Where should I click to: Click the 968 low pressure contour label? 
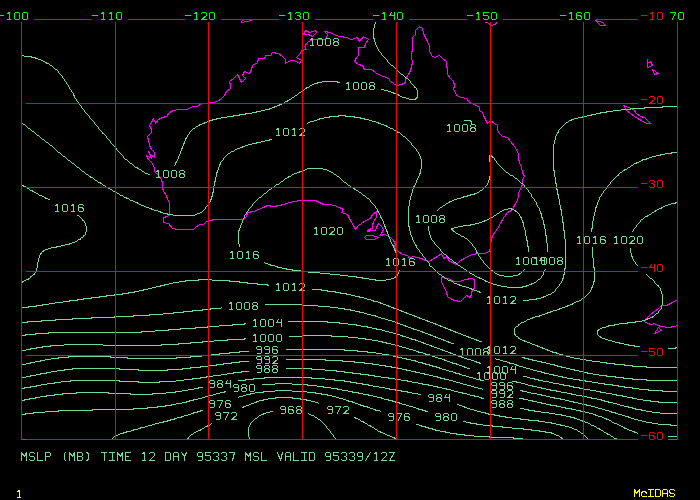click(x=290, y=410)
